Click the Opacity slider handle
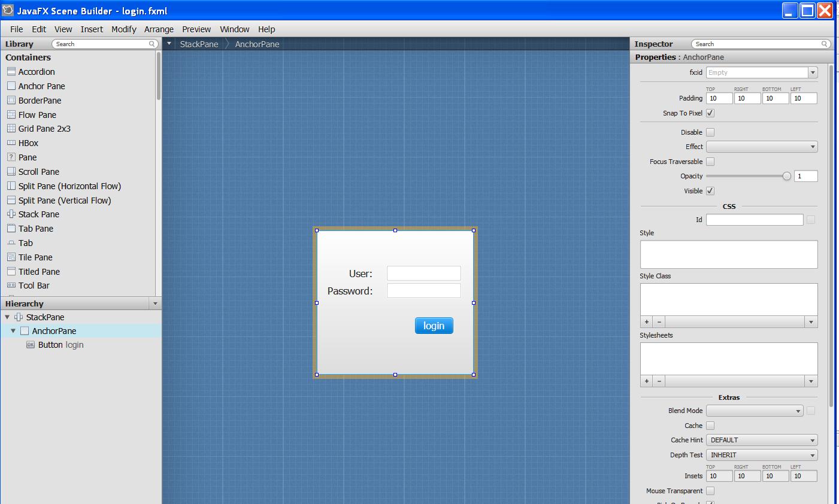 [x=786, y=176]
